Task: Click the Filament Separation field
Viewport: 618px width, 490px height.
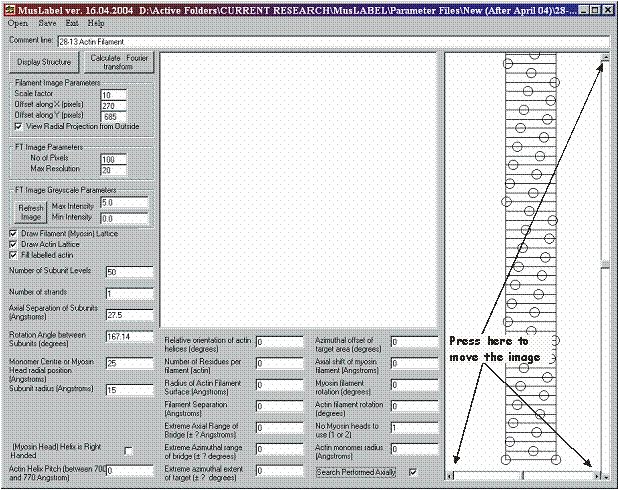Action: (x=279, y=406)
